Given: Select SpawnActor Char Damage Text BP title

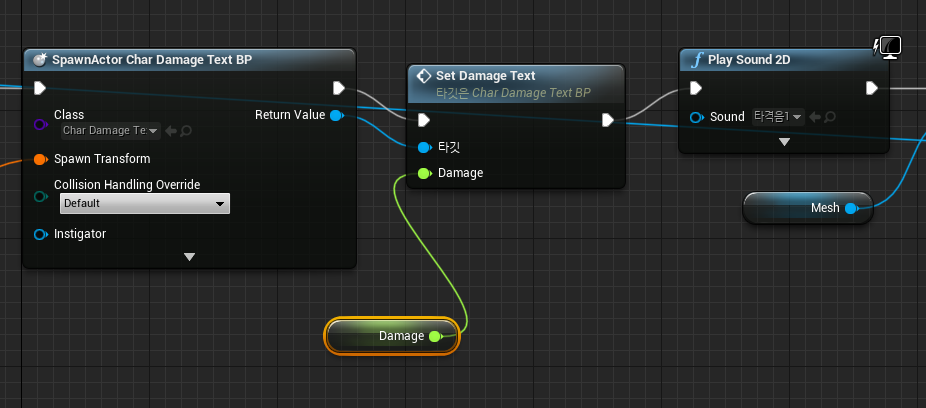Looking at the screenshot, I should click(152, 60).
